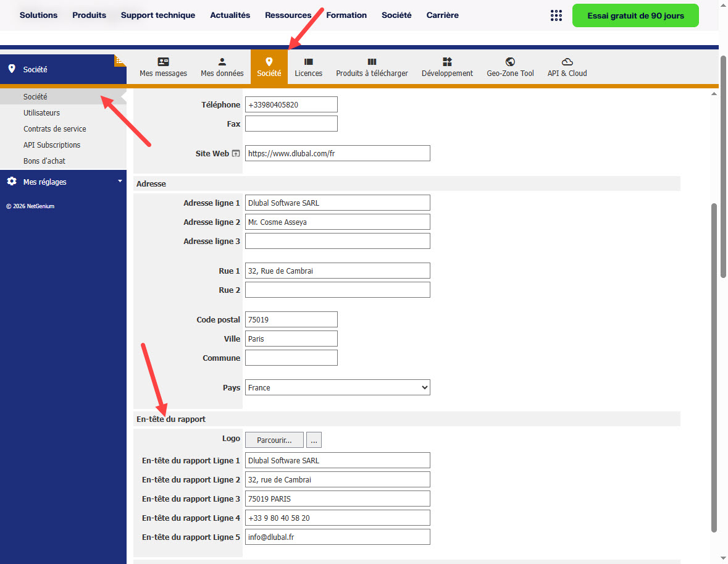This screenshot has width=728, height=564.
Task: Open the Formation menu
Action: 346,15
